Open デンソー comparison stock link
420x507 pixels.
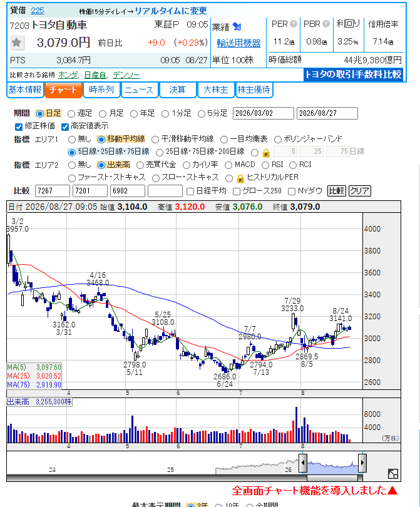click(x=126, y=75)
